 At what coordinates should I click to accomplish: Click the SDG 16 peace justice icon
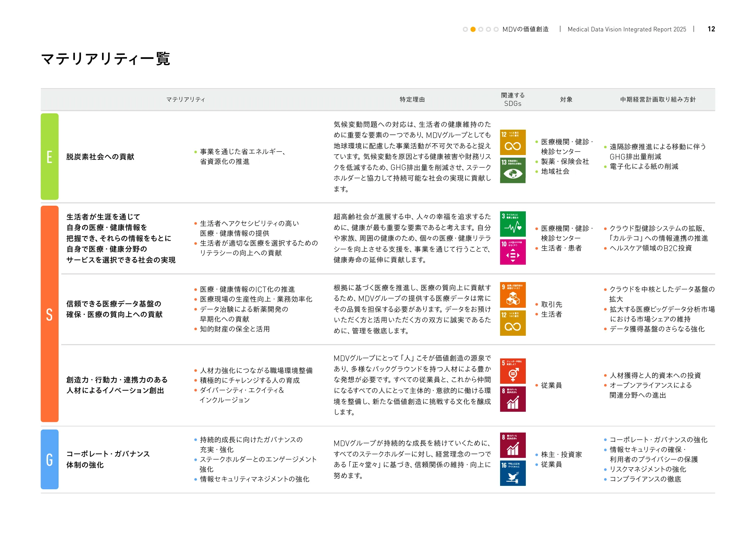[x=513, y=473]
